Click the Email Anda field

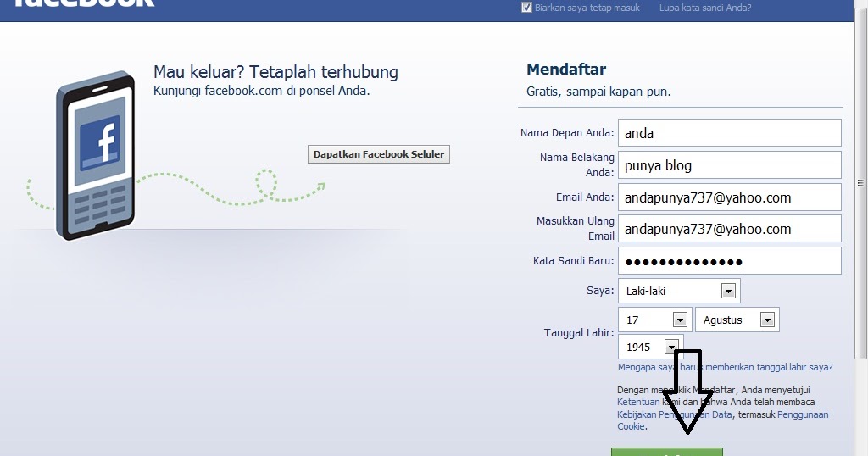pos(730,197)
